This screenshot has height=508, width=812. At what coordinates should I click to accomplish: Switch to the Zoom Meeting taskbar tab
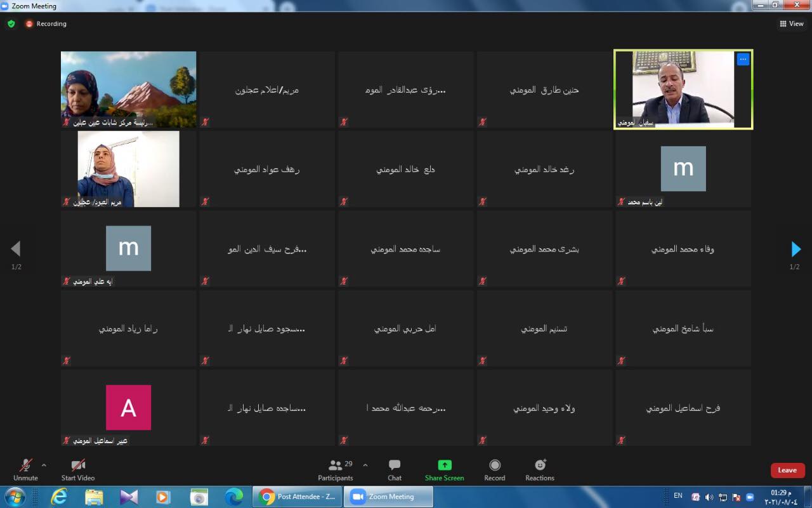click(388, 497)
